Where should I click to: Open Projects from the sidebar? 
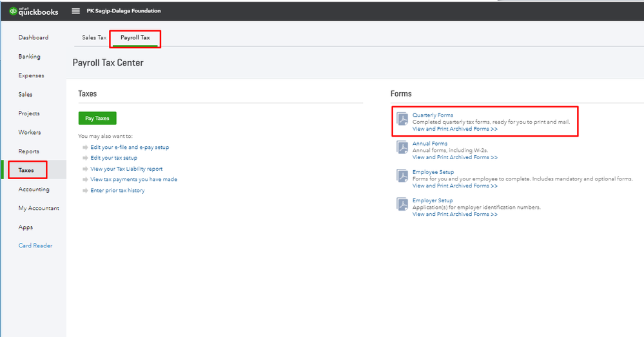click(29, 113)
